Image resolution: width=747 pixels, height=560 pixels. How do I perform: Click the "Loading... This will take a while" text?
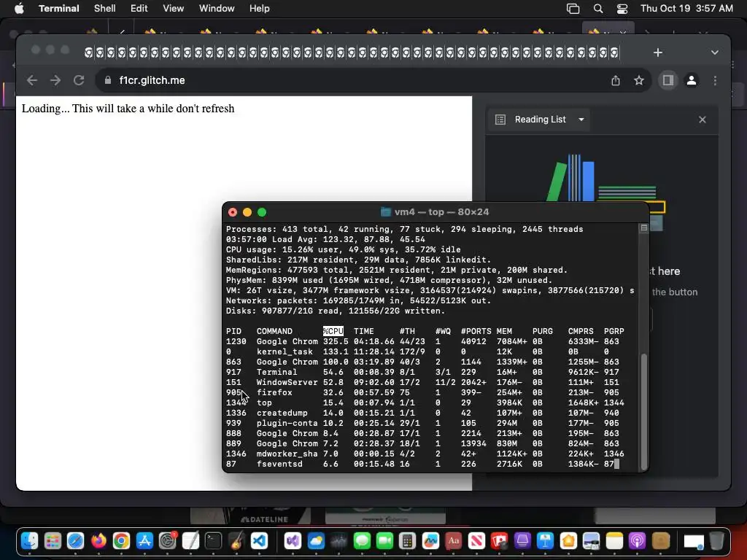128,109
